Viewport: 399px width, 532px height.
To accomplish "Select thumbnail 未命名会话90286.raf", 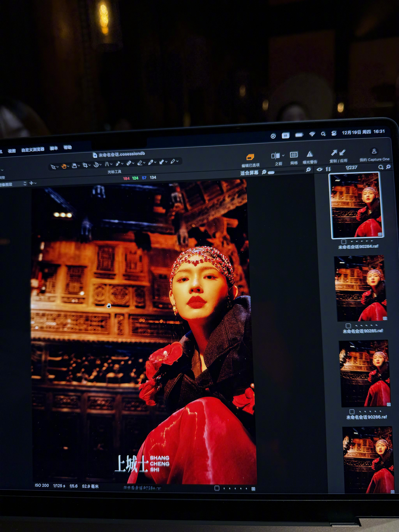I will (365, 373).
